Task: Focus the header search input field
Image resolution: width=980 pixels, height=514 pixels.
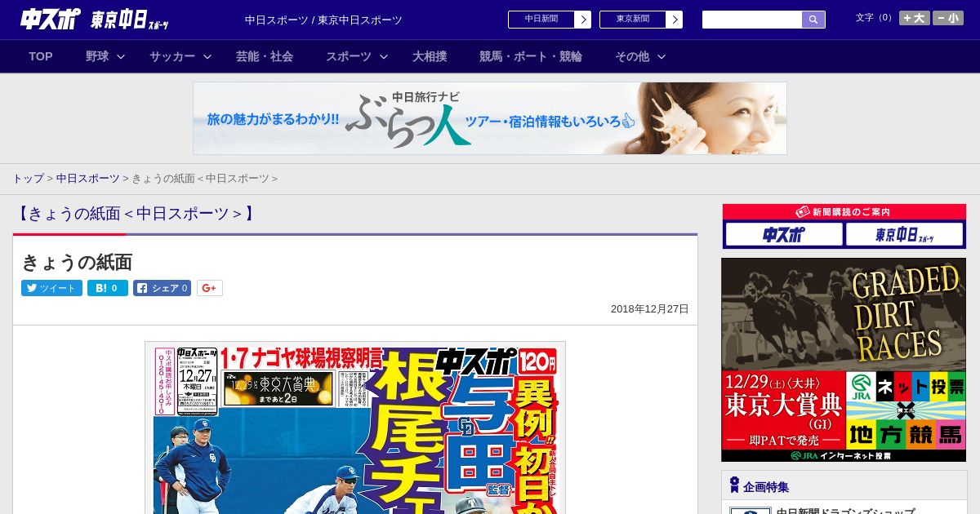Action: pyautogui.click(x=752, y=20)
